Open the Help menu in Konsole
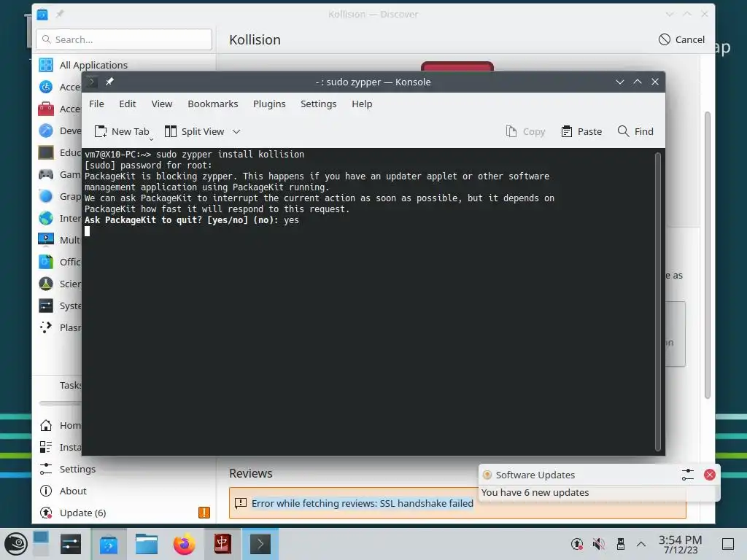The height and width of the screenshot is (560, 747). 362,104
